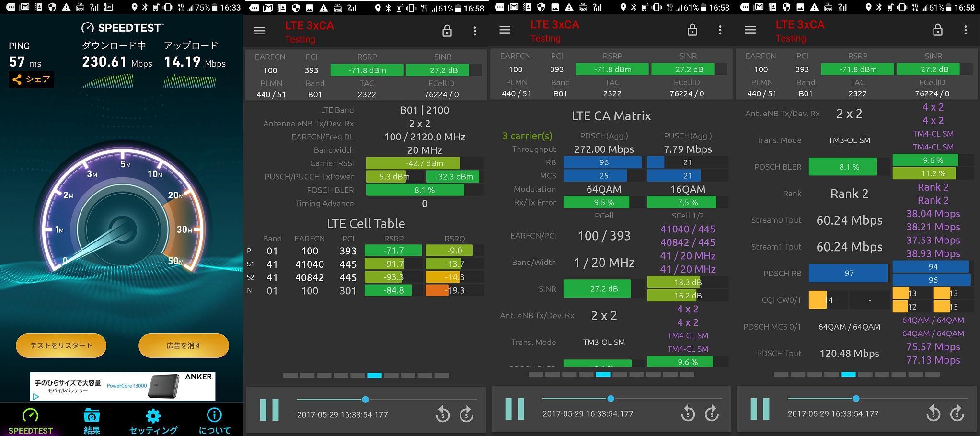Tap the 16QAM modulation value
The image size is (980, 436).
click(688, 189)
